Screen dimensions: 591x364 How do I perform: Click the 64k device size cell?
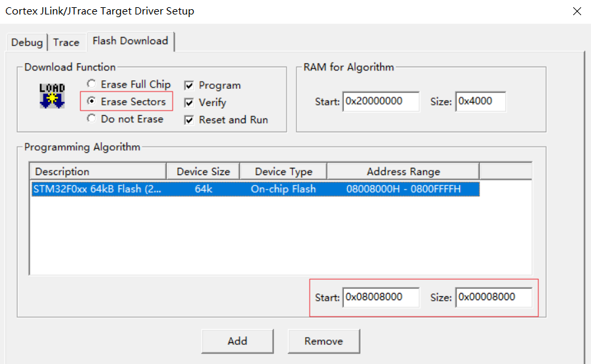coord(204,189)
